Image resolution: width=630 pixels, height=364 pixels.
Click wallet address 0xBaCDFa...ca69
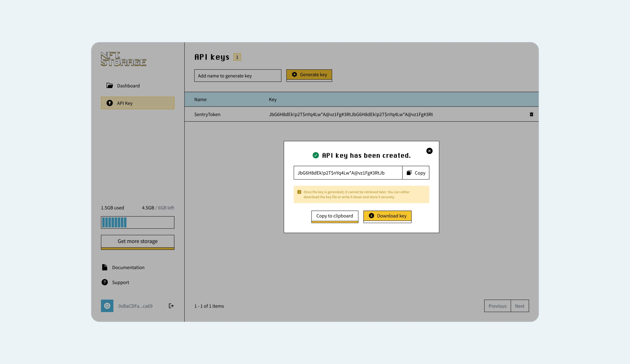[135, 306]
